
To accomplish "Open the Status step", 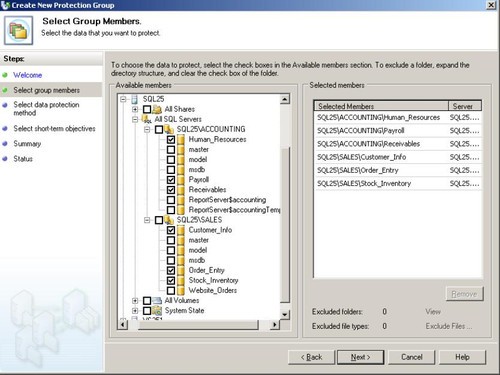I will [x=23, y=159].
